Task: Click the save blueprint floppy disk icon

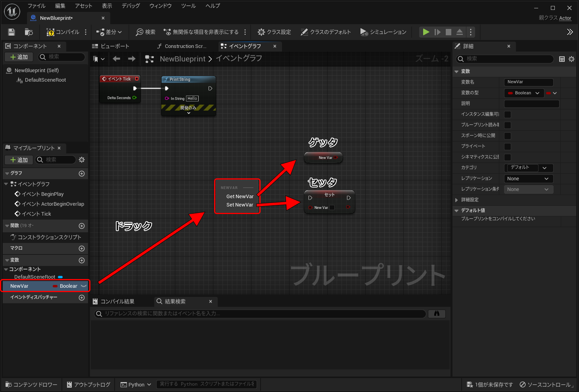Action: 12,32
